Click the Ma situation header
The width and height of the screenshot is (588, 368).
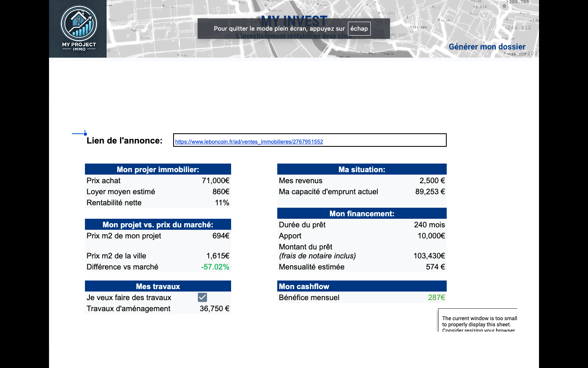[x=362, y=169]
